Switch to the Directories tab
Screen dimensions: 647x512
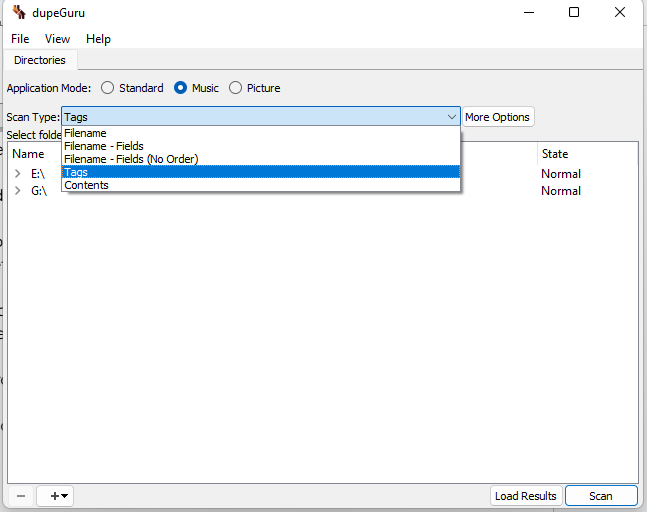coord(40,60)
